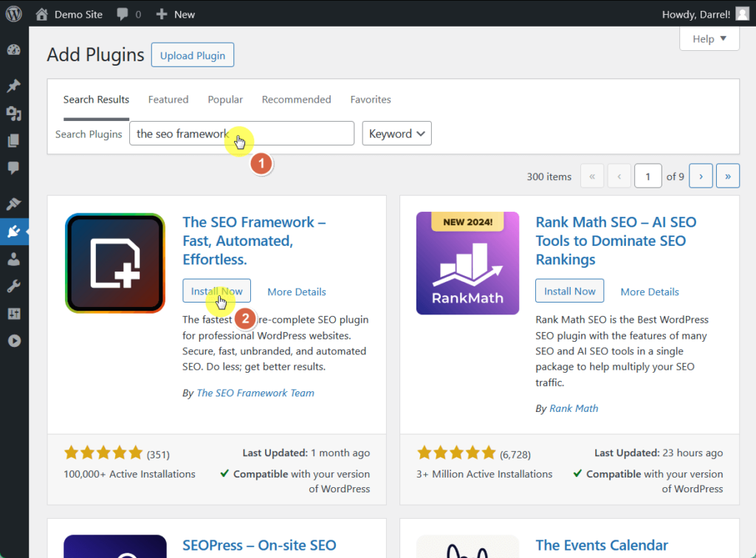Open Tools wrench sidebar icon
The width and height of the screenshot is (756, 558).
tap(14, 286)
